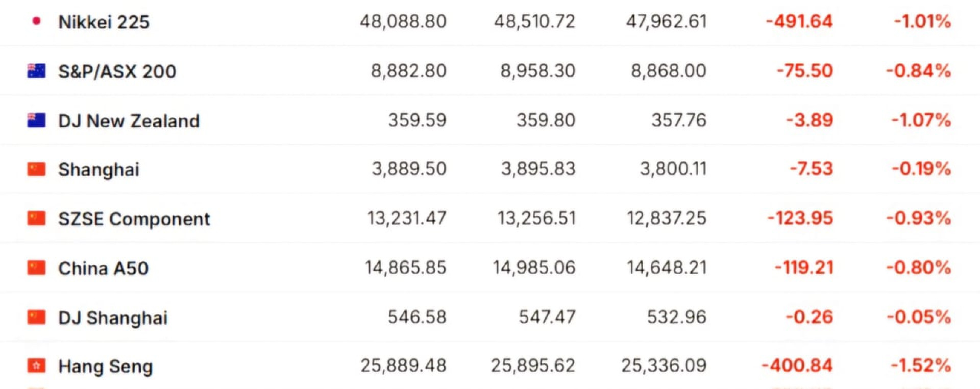Open the Hang Seng index page

click(105, 367)
